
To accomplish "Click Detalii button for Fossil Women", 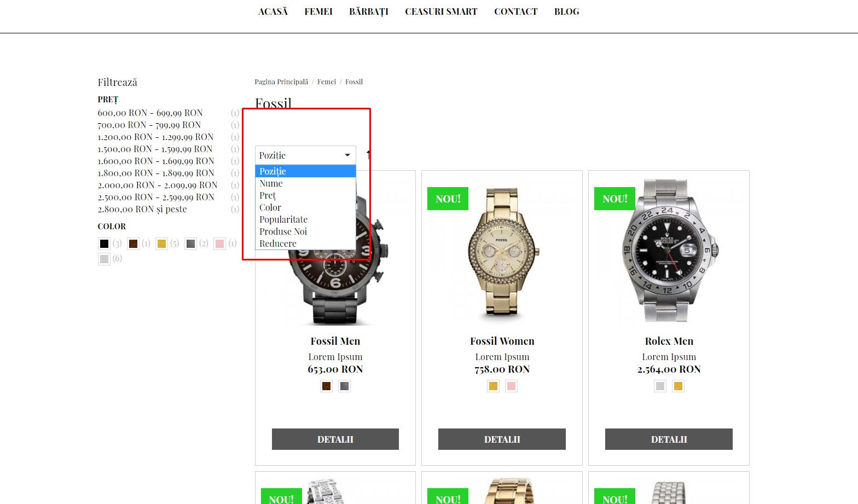I will coord(502,439).
